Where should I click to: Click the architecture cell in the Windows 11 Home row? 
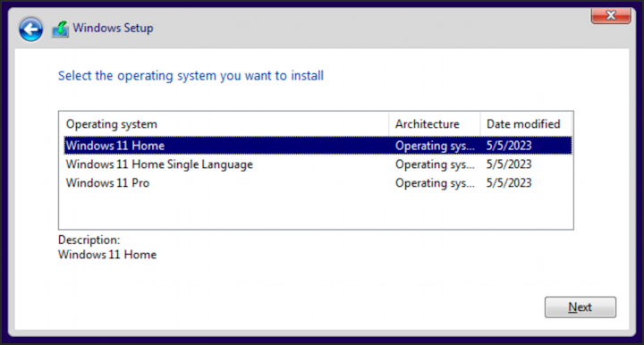point(435,146)
